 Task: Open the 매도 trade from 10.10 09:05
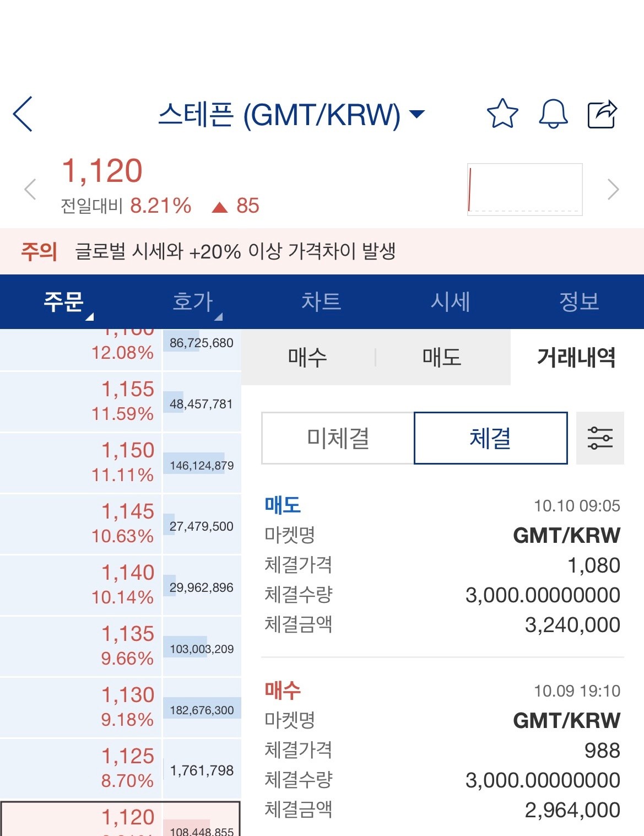(442, 565)
